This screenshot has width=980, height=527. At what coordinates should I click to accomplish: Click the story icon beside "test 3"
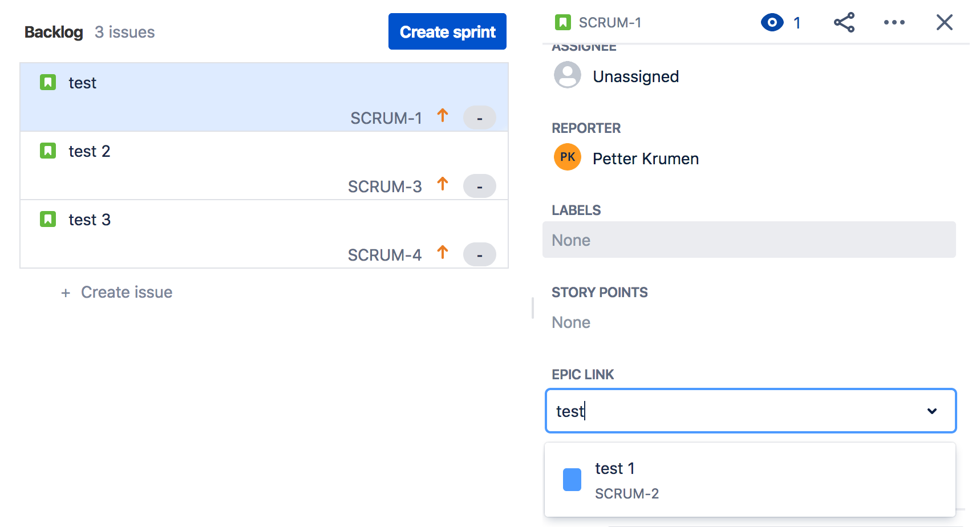48,219
